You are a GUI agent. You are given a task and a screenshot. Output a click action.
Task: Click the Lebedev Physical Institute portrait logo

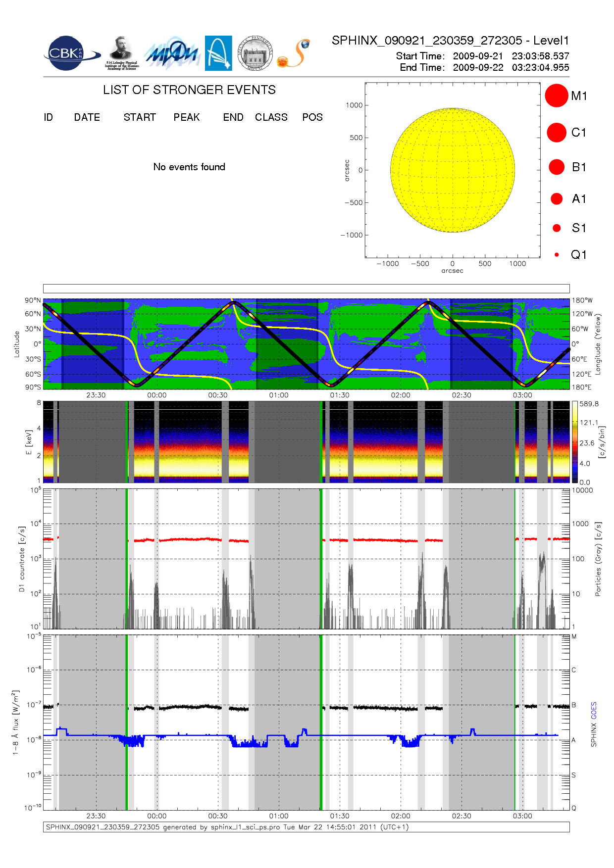tap(121, 53)
